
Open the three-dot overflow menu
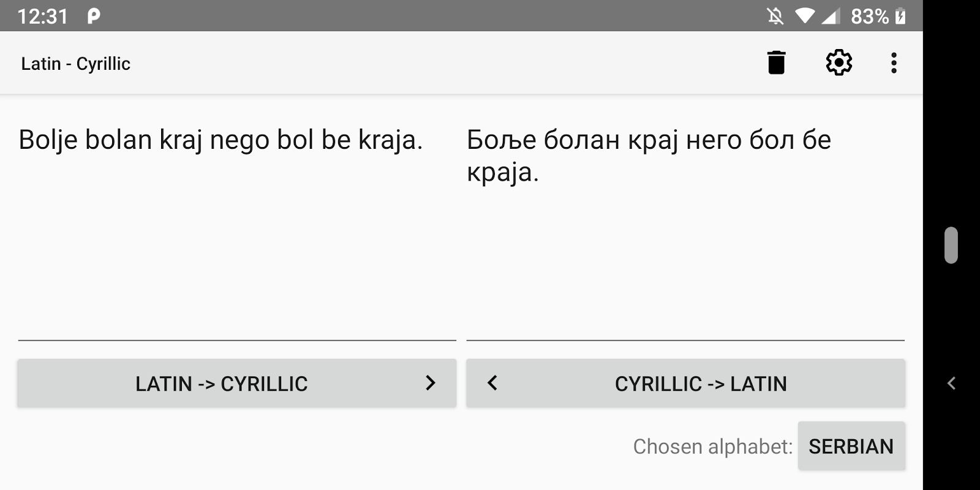click(x=894, y=62)
